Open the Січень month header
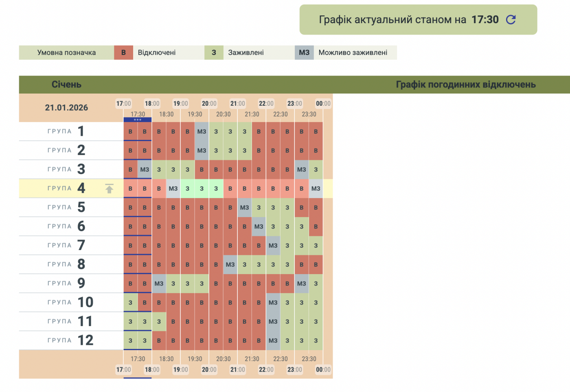The width and height of the screenshot is (570, 392). click(66, 85)
